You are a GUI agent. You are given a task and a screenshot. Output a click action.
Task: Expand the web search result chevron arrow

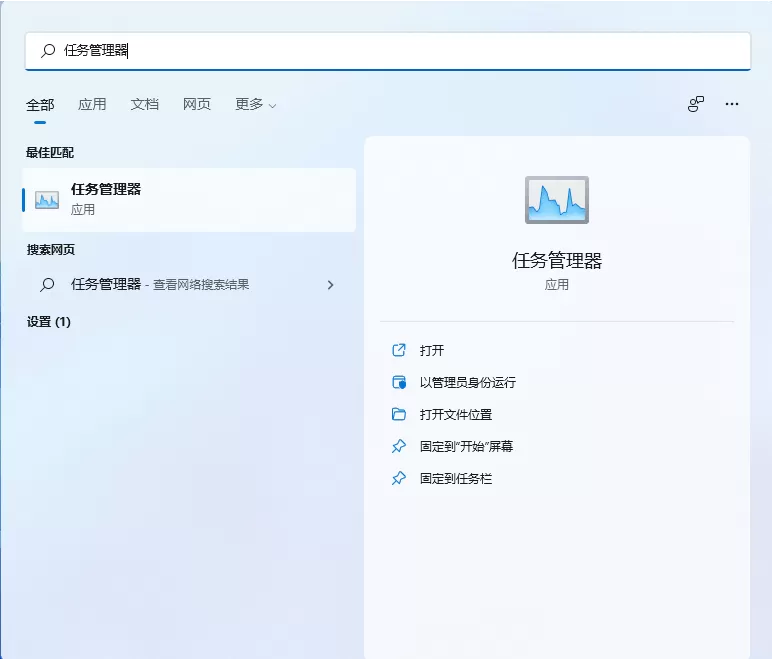click(x=330, y=285)
